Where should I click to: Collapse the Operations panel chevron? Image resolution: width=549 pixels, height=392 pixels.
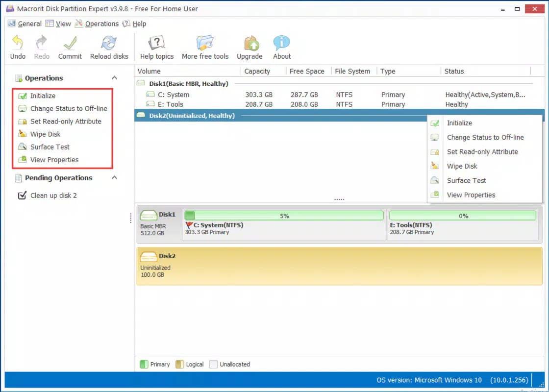point(114,78)
